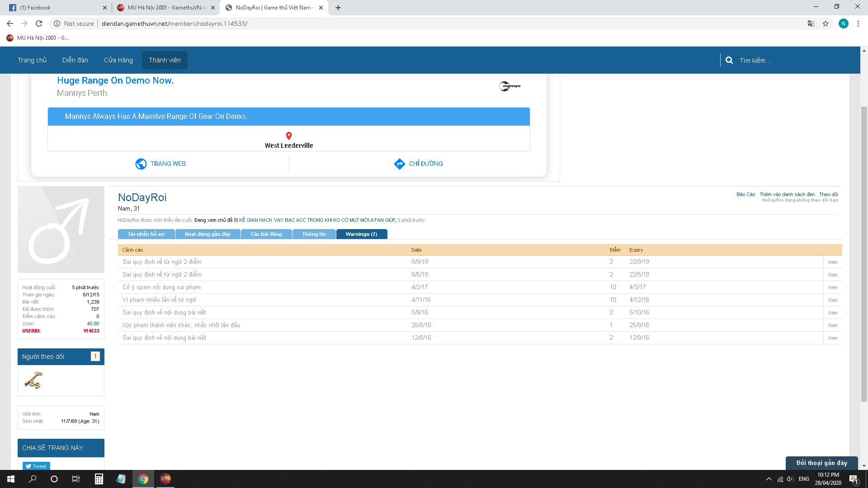Bookmark page with the star icon

[x=826, y=23]
